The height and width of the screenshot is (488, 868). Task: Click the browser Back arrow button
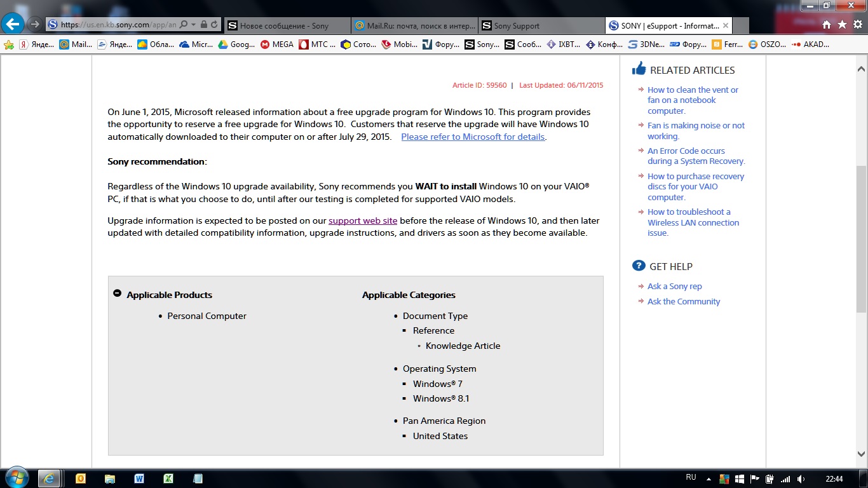click(x=13, y=25)
